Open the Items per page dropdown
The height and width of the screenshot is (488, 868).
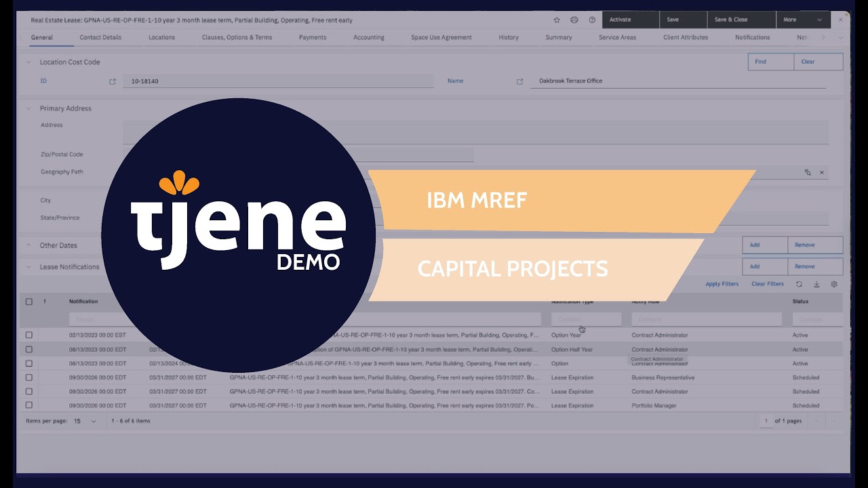85,421
